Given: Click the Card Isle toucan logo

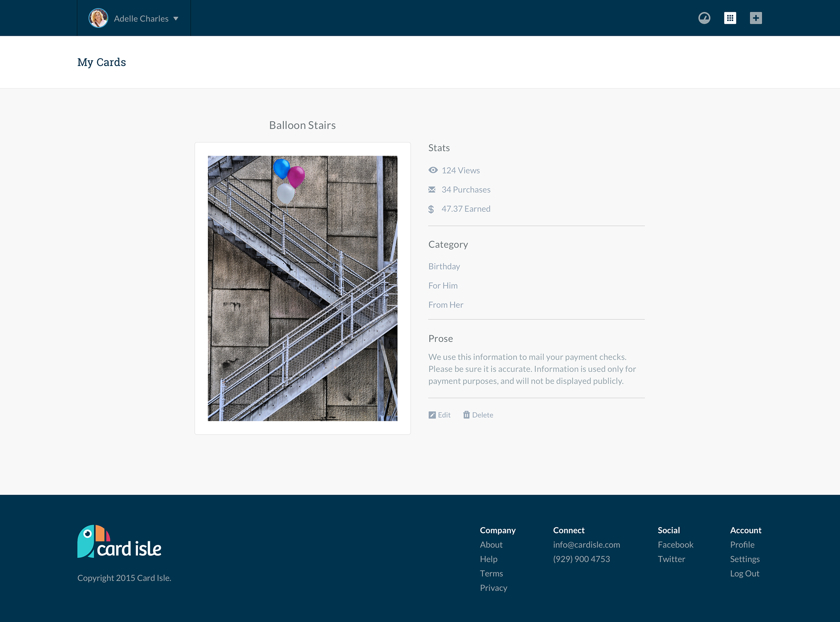Looking at the screenshot, I should coord(119,542).
